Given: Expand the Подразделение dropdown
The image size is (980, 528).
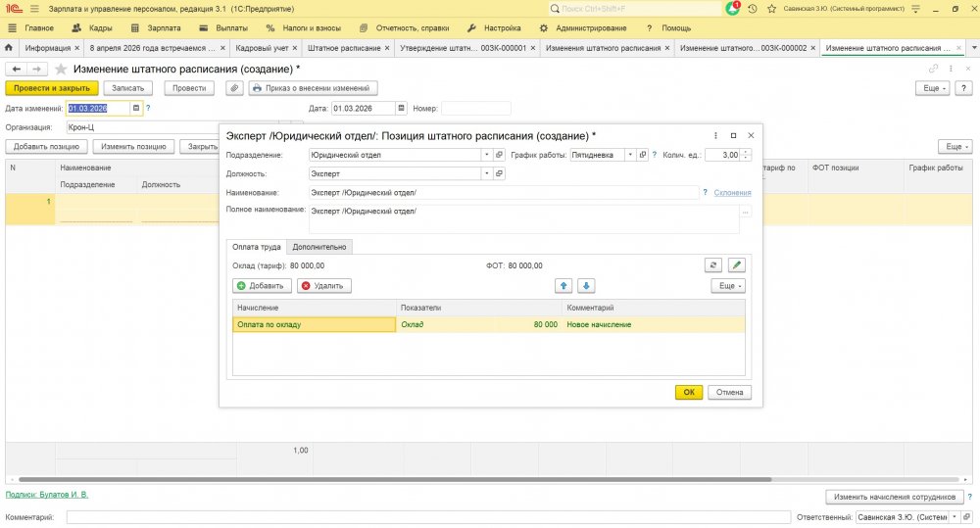Looking at the screenshot, I should pos(487,155).
